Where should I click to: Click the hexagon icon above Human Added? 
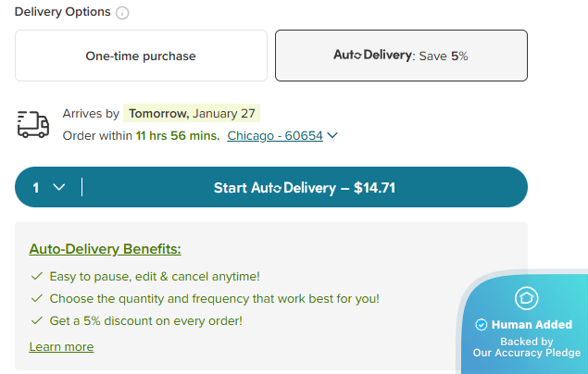(526, 298)
